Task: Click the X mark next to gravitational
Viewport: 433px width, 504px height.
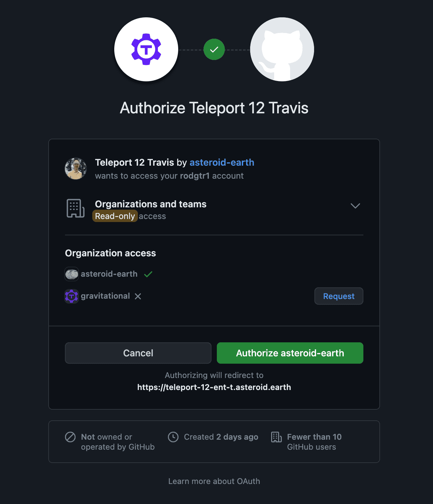Action: (x=138, y=296)
